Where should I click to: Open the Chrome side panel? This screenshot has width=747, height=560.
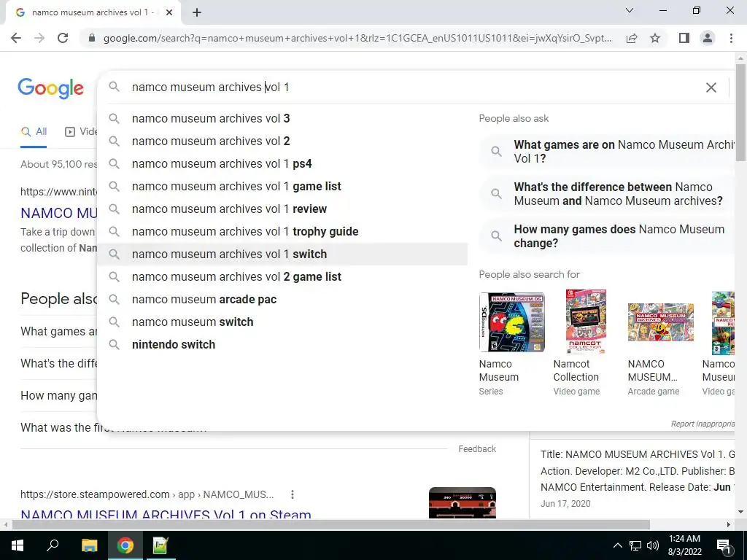point(684,38)
